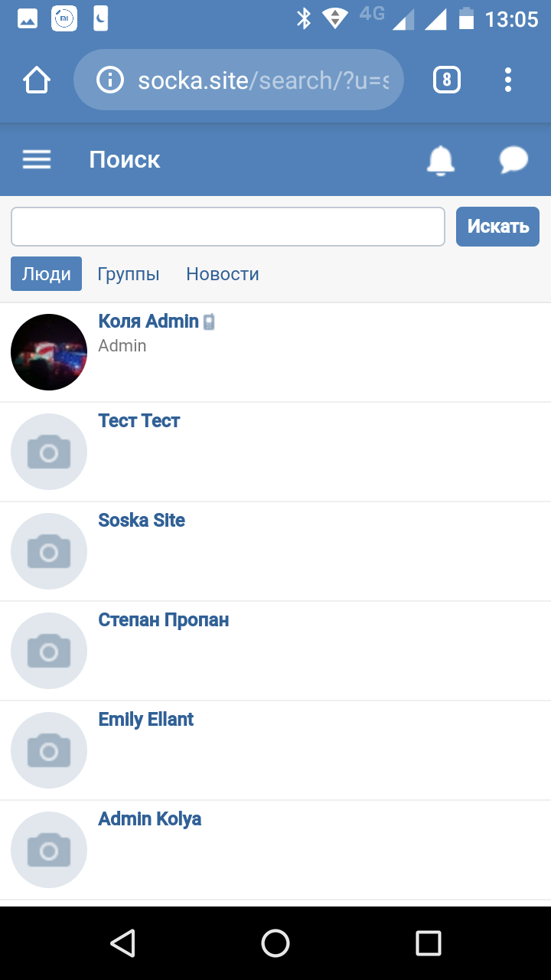This screenshot has width=551, height=980.
Task: Click the Искать search button
Action: [x=497, y=227]
